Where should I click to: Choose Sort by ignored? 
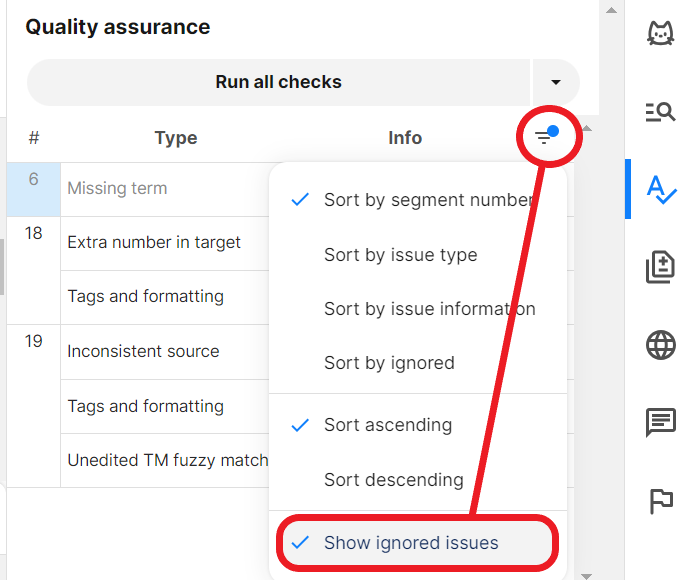389,363
